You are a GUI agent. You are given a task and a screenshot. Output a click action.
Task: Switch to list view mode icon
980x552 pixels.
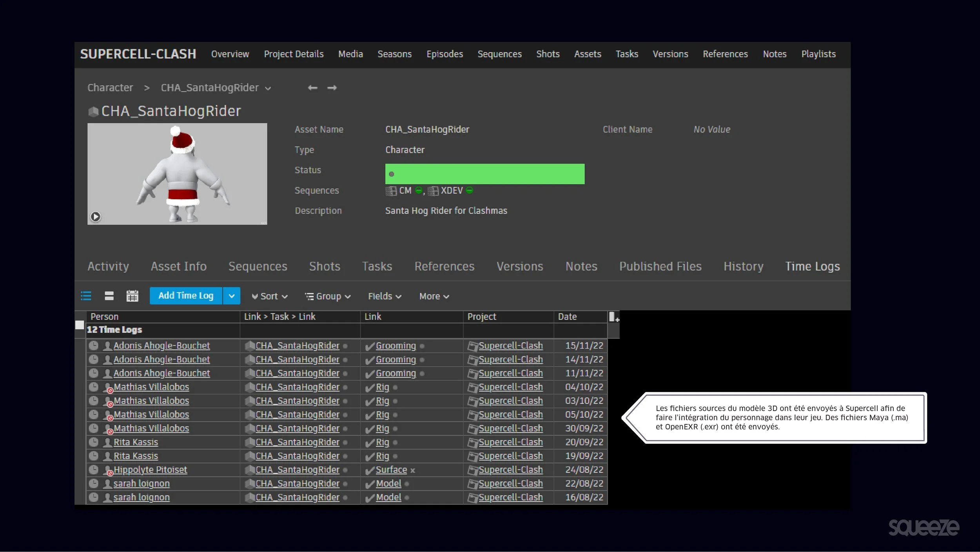[86, 296]
